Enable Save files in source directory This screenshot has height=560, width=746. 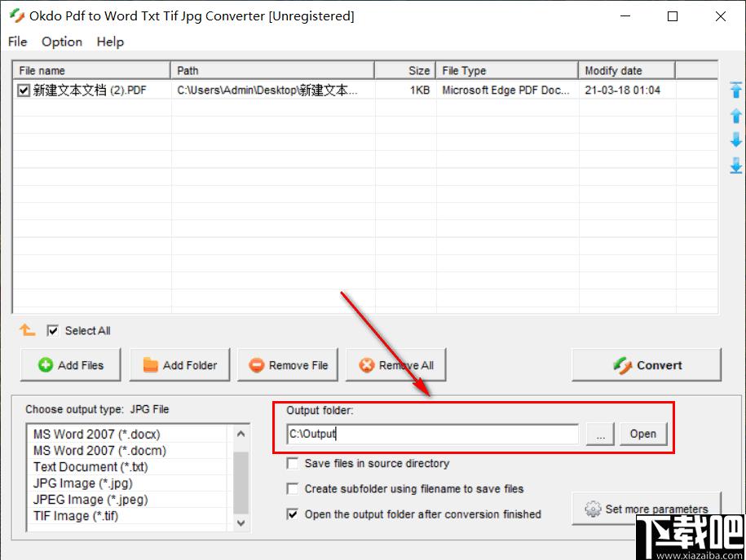tap(292, 463)
